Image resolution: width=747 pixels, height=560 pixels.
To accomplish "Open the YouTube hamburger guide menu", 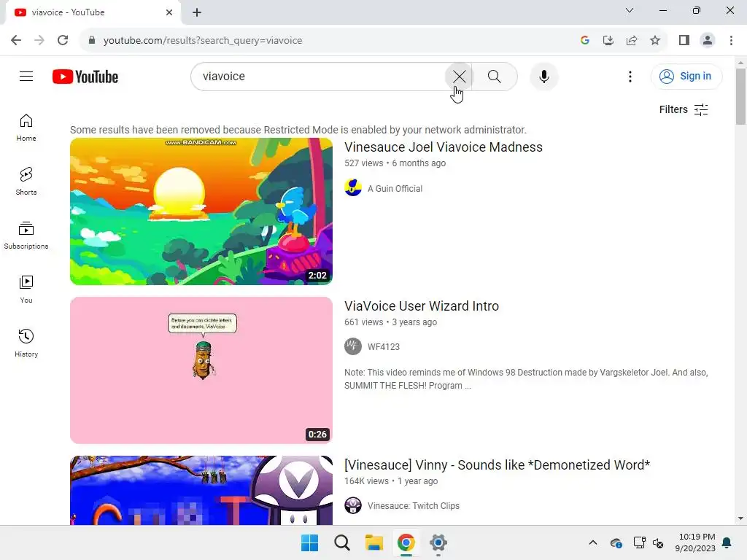I will point(26,76).
